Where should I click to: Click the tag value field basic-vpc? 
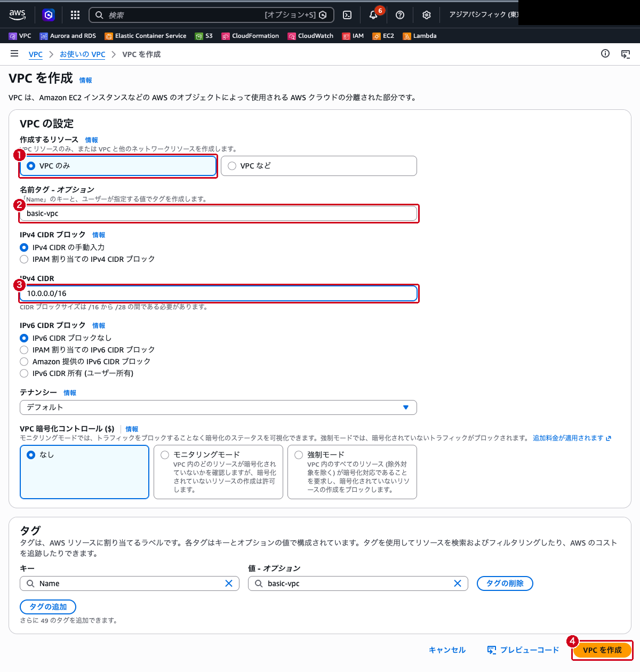tap(358, 583)
